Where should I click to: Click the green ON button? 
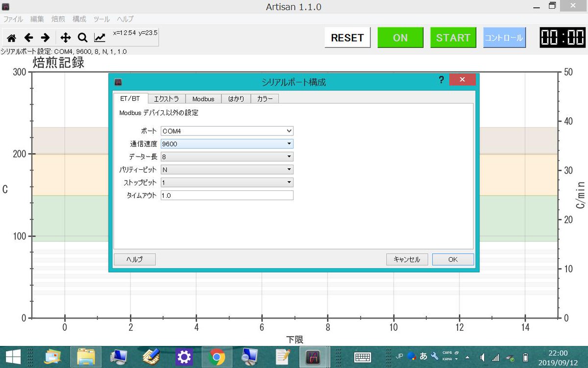tap(400, 38)
